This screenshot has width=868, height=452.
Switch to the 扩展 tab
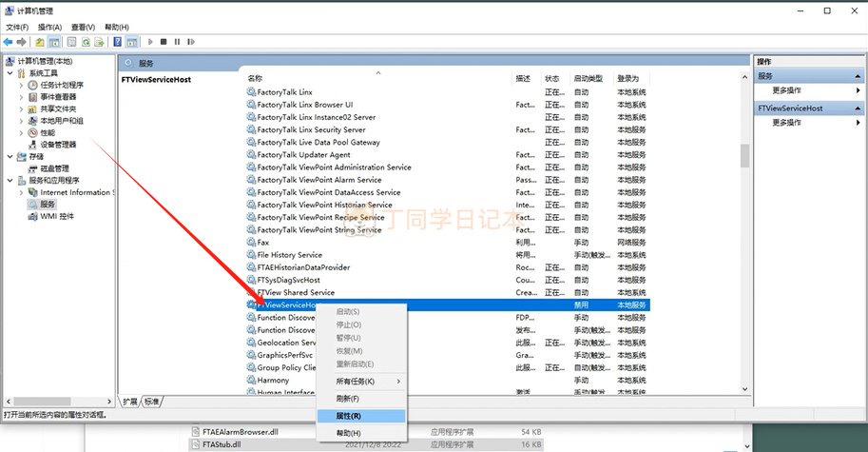point(130,402)
